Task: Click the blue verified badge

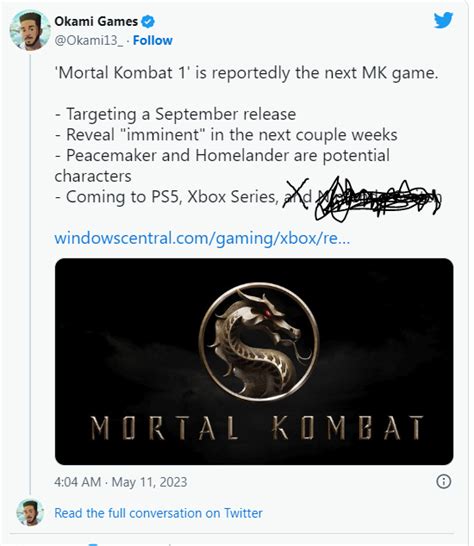Action: click(x=148, y=22)
